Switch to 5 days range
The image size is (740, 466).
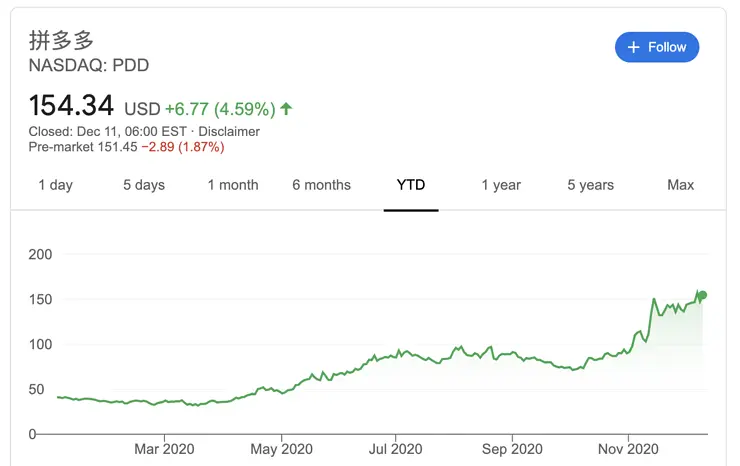tap(144, 185)
